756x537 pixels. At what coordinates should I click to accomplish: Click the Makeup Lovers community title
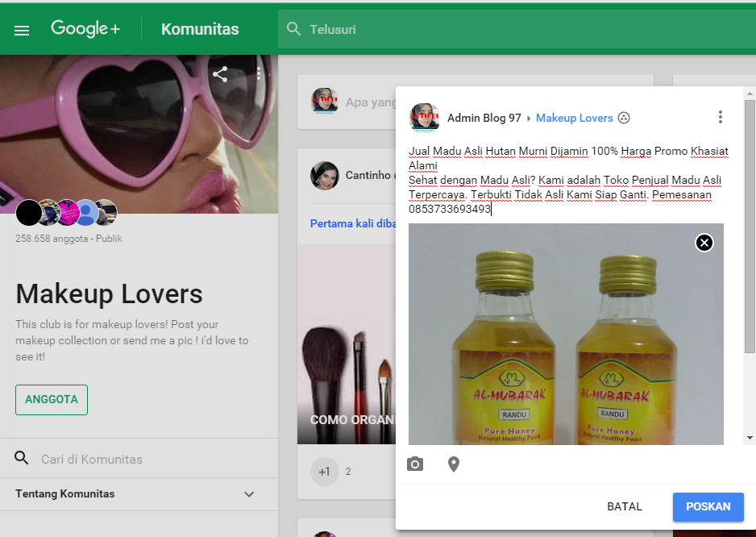pyautogui.click(x=109, y=293)
